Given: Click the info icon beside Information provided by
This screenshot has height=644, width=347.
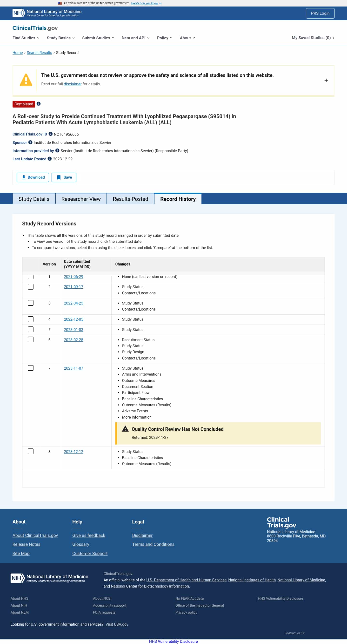Looking at the screenshot, I should point(57,150).
